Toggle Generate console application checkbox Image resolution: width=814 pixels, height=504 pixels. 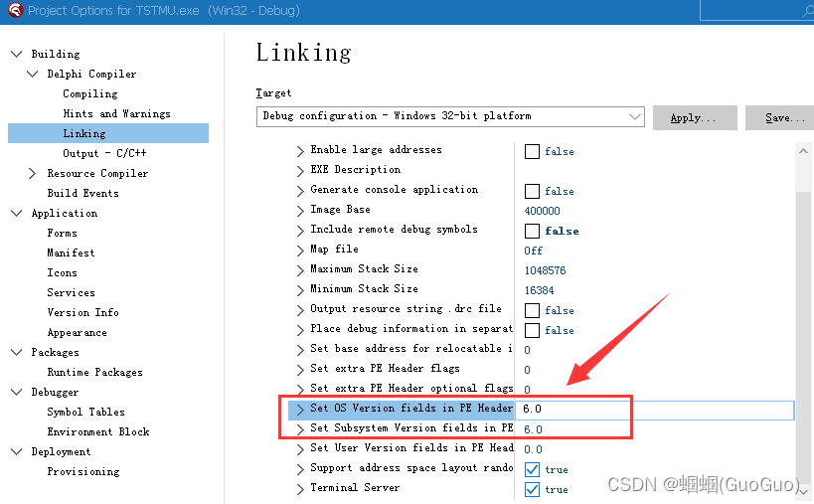pos(532,192)
